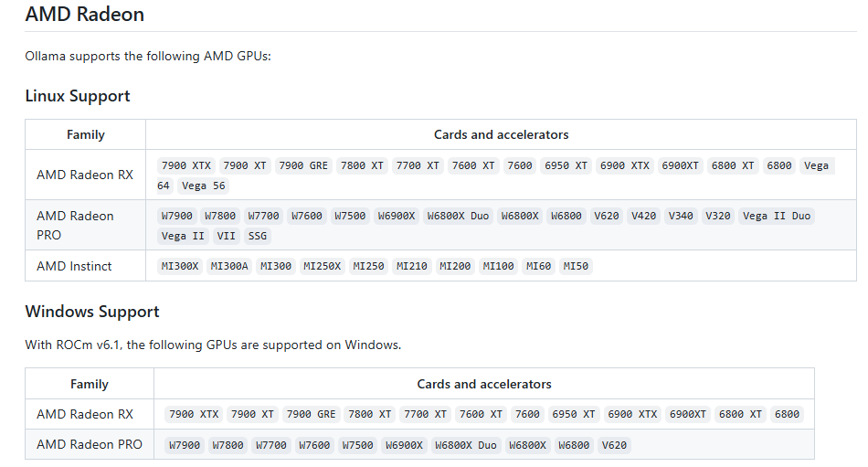
Task: Click W6900X in the Linux table
Action: coord(397,216)
